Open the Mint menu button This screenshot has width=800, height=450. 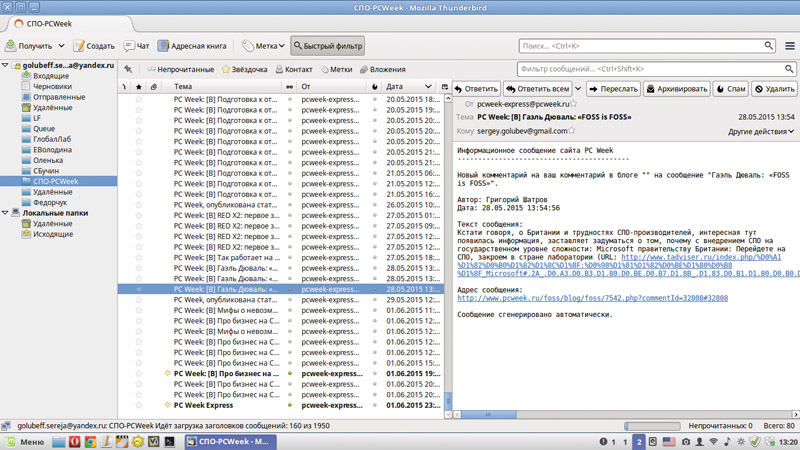click(25, 442)
